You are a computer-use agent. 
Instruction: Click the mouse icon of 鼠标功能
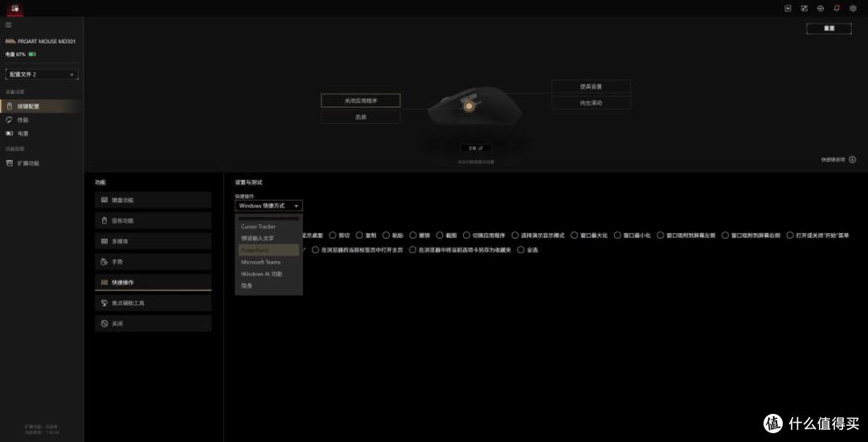(104, 220)
